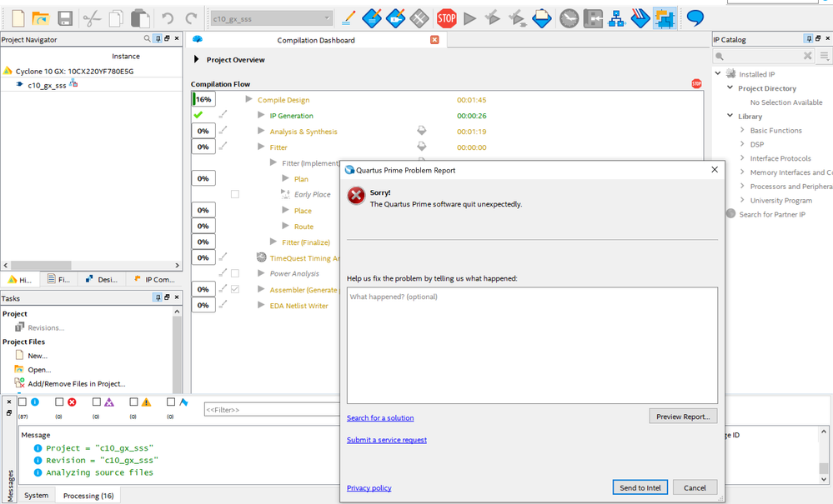
Task: Switch to the Desi... (Design Units) tab
Action: [x=102, y=279]
